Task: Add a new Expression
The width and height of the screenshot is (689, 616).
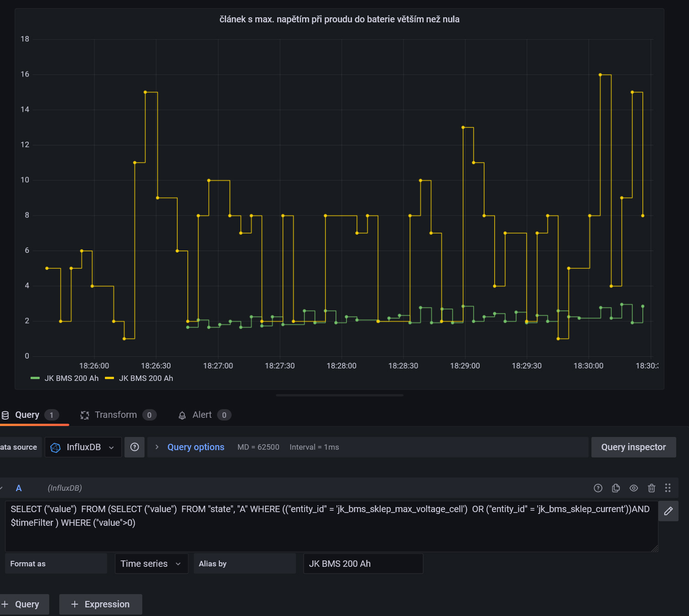Action: (101, 604)
